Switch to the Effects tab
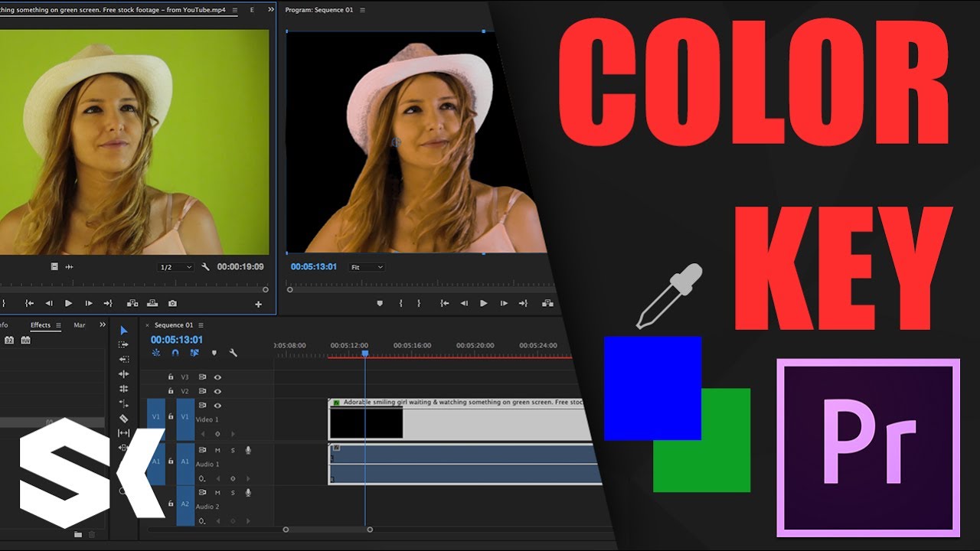Viewport: 980px width, 551px height. [41, 325]
